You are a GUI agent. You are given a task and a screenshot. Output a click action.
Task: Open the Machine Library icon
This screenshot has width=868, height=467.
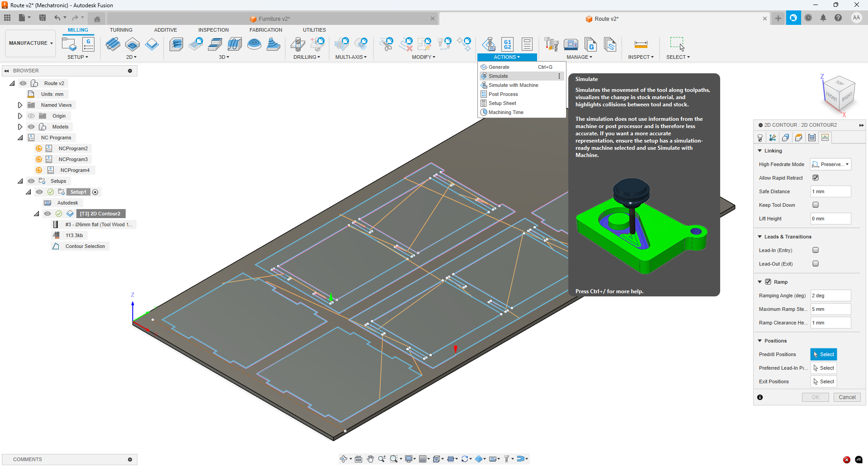[x=571, y=44]
